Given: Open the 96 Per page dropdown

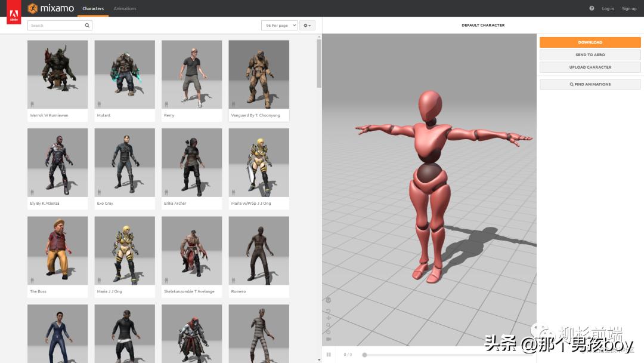Looking at the screenshot, I should tap(279, 25).
